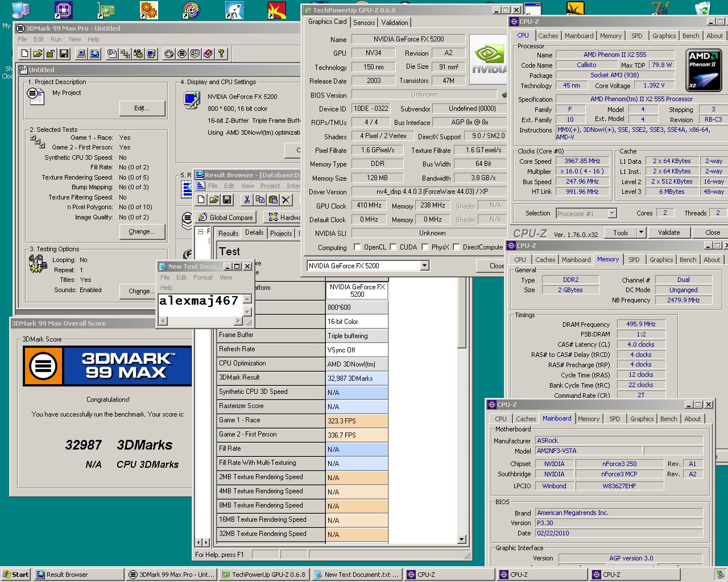Click the display settings monitor icon in section 4
Screen dimensions: 728x582
tap(192, 100)
